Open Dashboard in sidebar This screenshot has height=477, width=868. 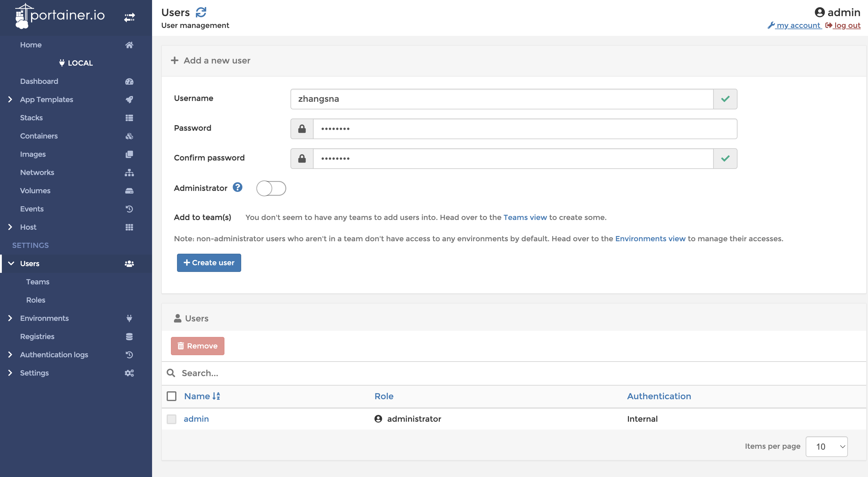click(39, 81)
